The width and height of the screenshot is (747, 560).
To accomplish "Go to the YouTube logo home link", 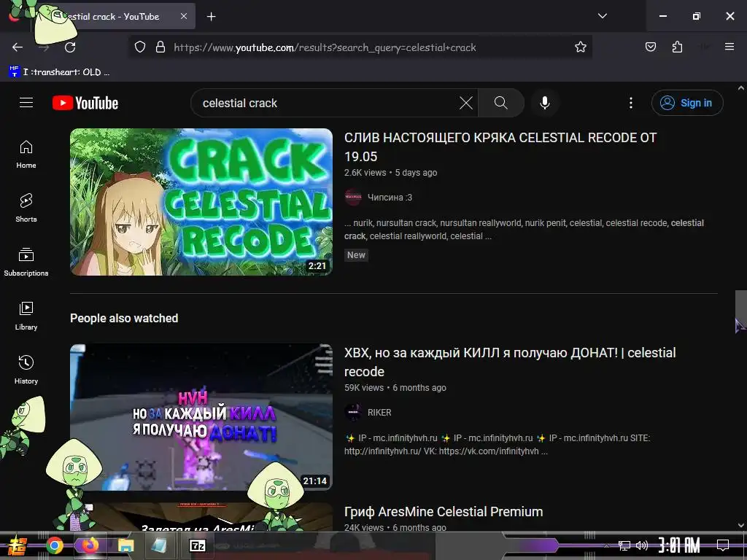I will pyautogui.click(x=85, y=103).
